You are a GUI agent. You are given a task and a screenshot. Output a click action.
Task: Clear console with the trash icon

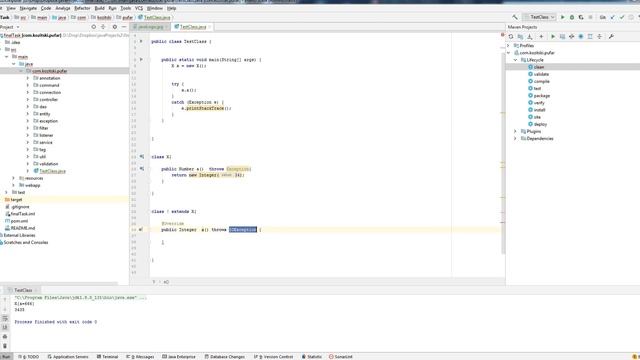(x=5, y=346)
